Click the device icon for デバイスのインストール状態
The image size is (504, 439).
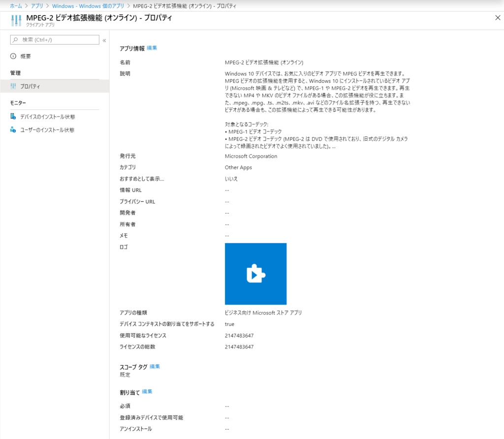coord(13,116)
